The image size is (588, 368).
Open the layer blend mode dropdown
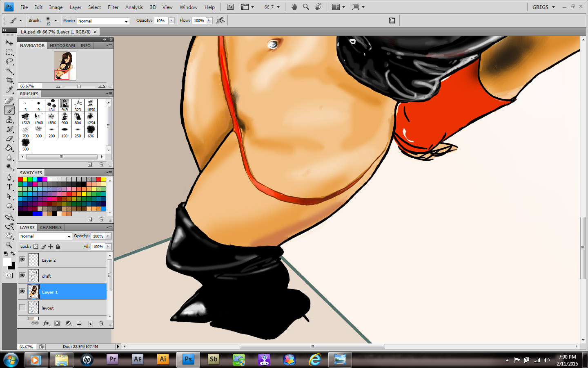[x=45, y=236]
